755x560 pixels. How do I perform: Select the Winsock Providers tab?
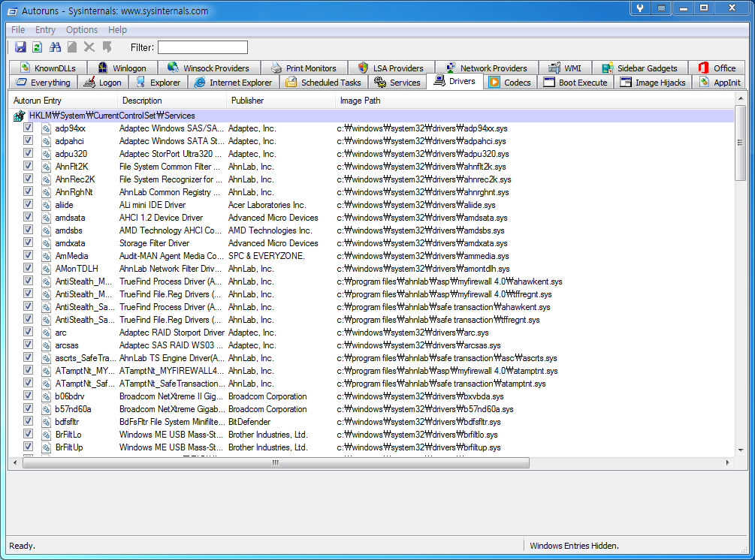point(209,68)
